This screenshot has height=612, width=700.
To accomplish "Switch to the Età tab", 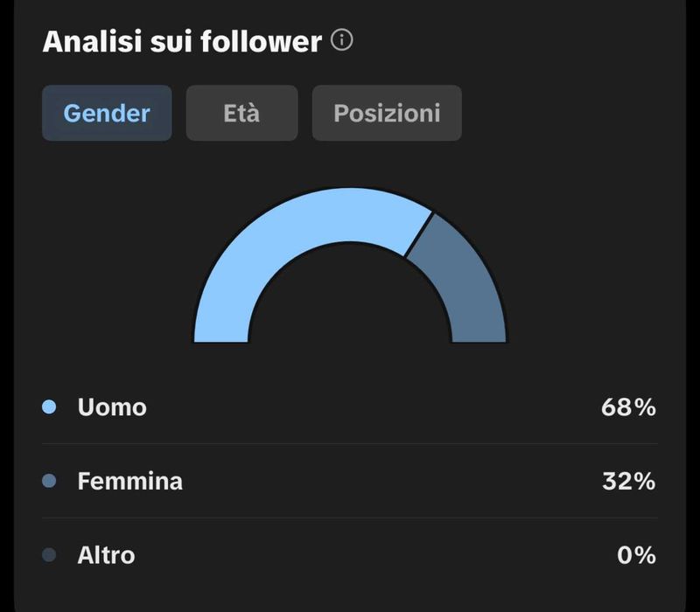I will (x=241, y=113).
